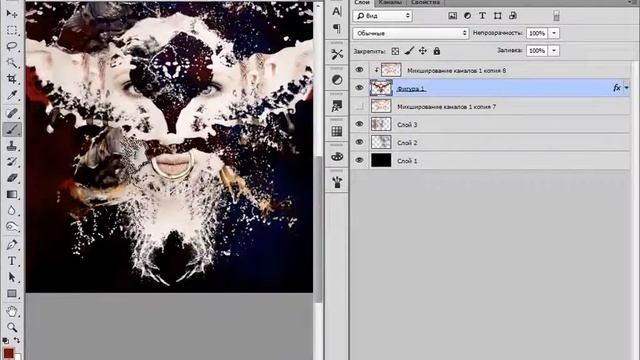Open the foreground red color swatch

[x=8, y=353]
